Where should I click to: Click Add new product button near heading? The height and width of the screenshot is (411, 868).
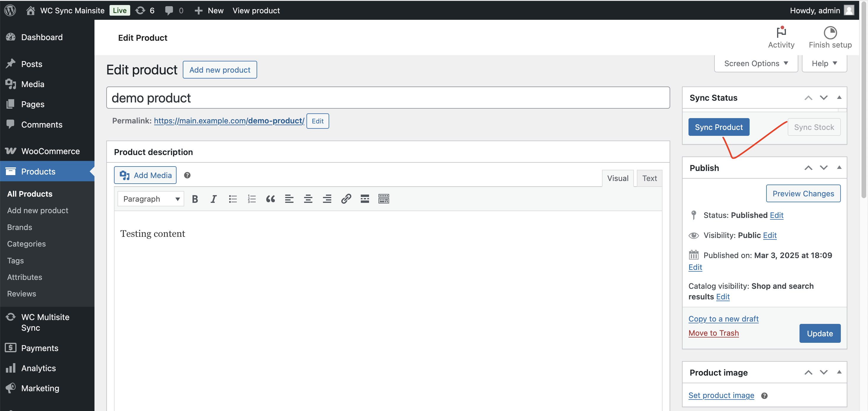pyautogui.click(x=220, y=70)
